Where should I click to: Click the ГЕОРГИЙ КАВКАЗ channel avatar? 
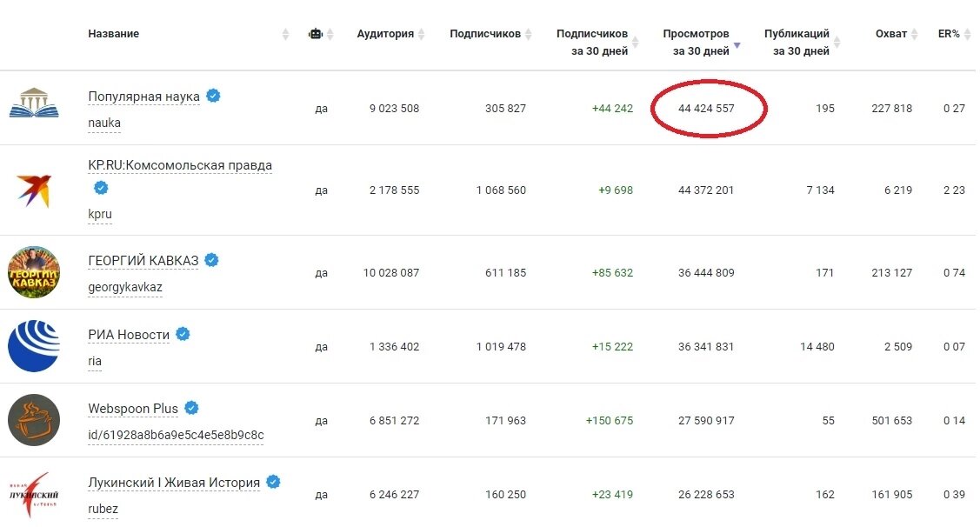point(34,271)
